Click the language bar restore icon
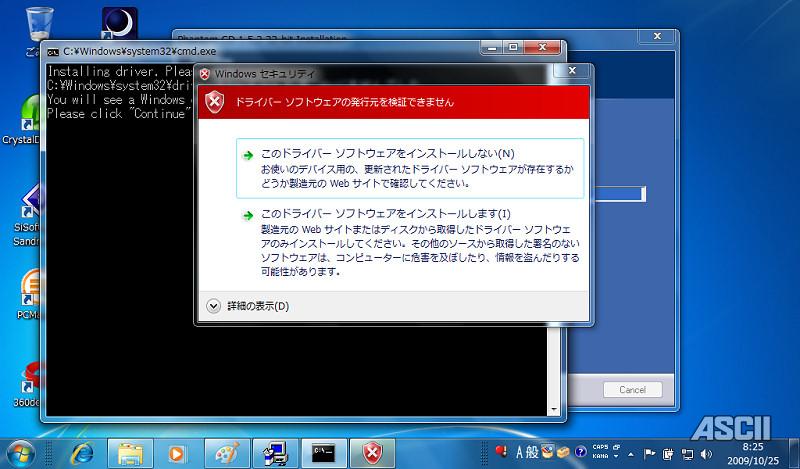Image resolution: width=800 pixels, height=469 pixels. (616, 447)
